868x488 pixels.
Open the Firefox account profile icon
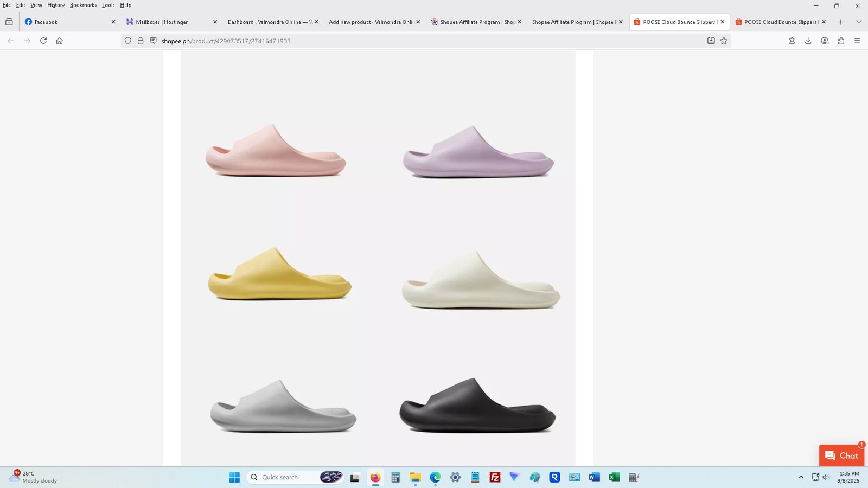(x=825, y=41)
